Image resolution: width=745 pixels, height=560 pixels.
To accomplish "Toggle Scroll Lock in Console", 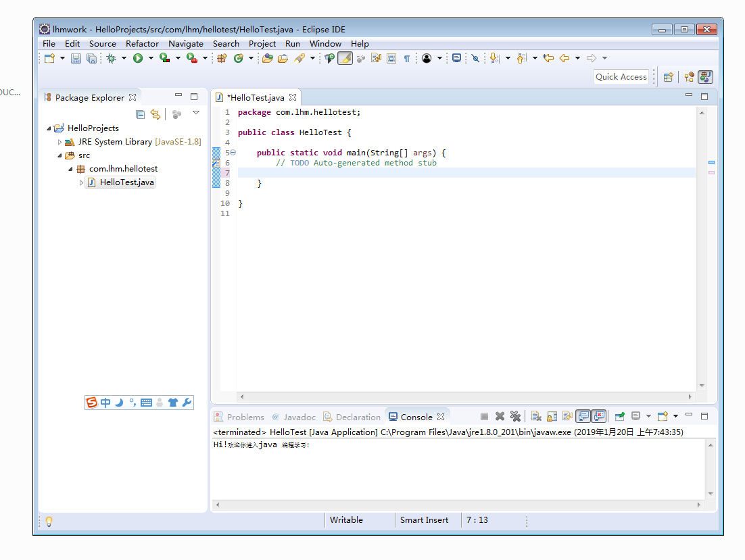I will pos(552,416).
